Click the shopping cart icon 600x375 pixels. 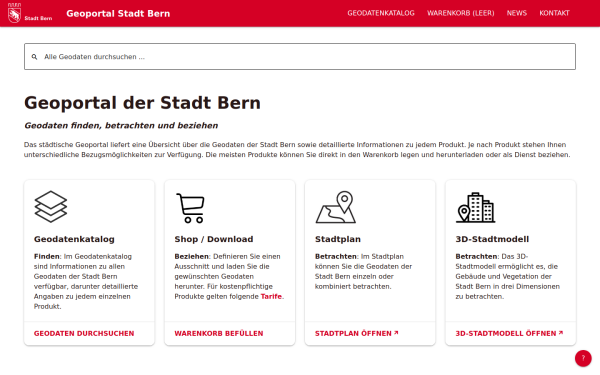pyautogui.click(x=190, y=208)
